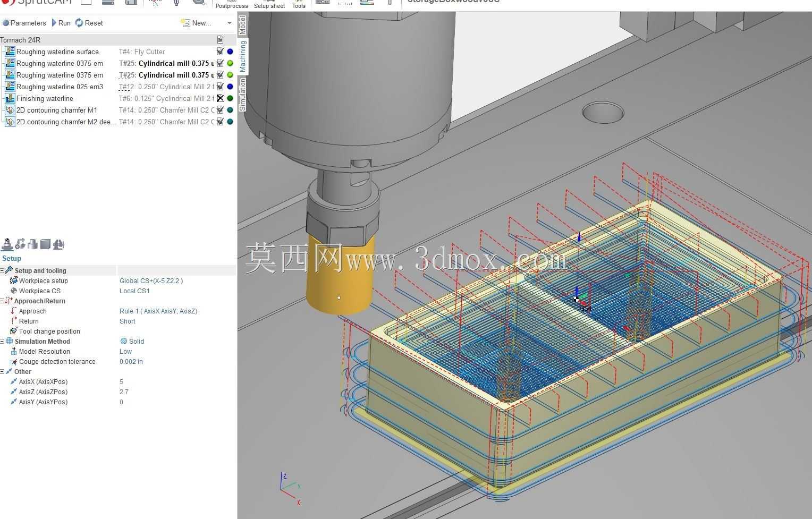Click the Simulation Method grid icon
Image resolution: width=812 pixels, height=519 pixels.
[9, 341]
